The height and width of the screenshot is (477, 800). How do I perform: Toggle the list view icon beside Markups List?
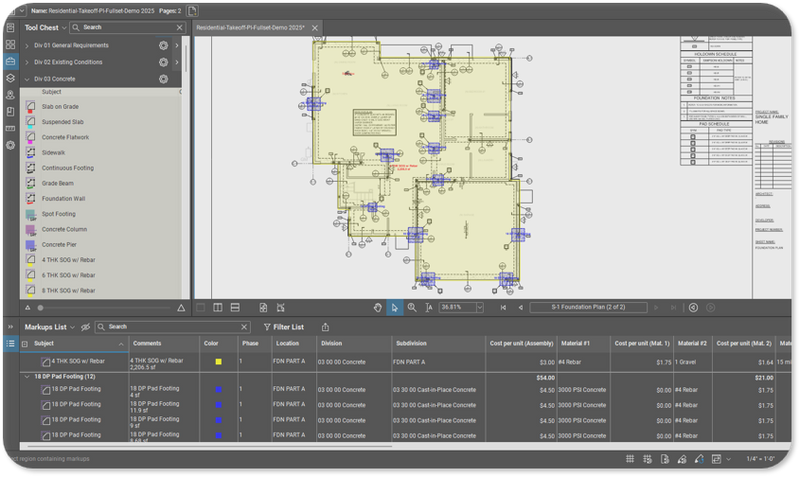tap(10, 343)
